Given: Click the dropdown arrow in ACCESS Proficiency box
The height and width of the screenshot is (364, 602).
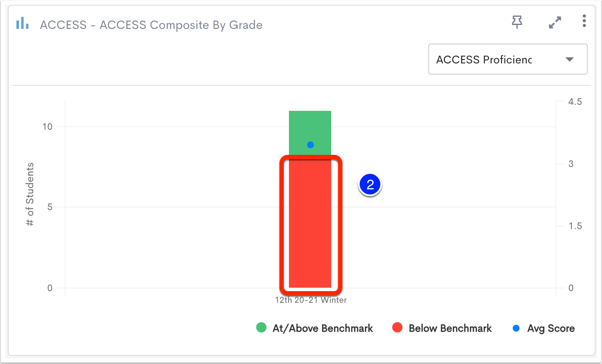Looking at the screenshot, I should tap(570, 60).
